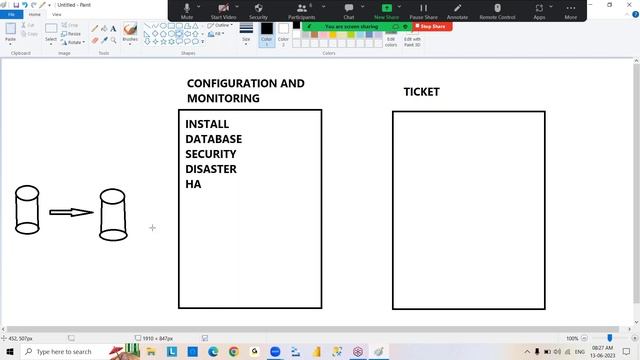640x360 pixels.
Task: Pick the rounded-rectangle callout shape
Action: pyautogui.click(x=179, y=41)
